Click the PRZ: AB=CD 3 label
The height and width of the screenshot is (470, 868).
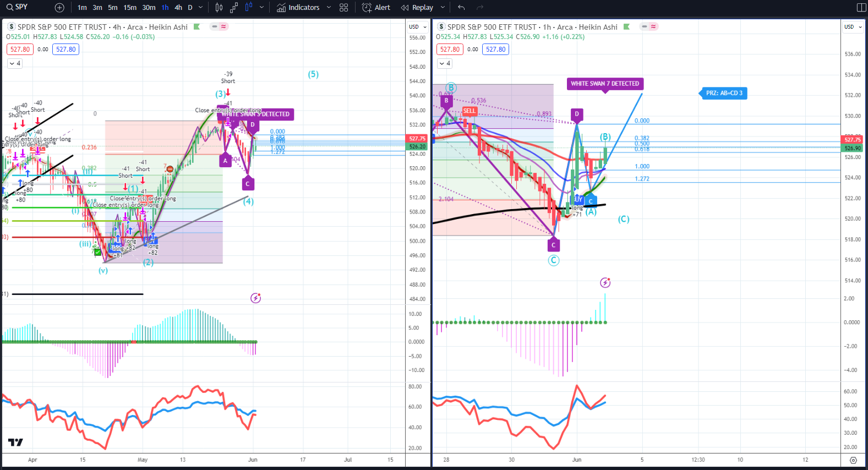pyautogui.click(x=723, y=93)
